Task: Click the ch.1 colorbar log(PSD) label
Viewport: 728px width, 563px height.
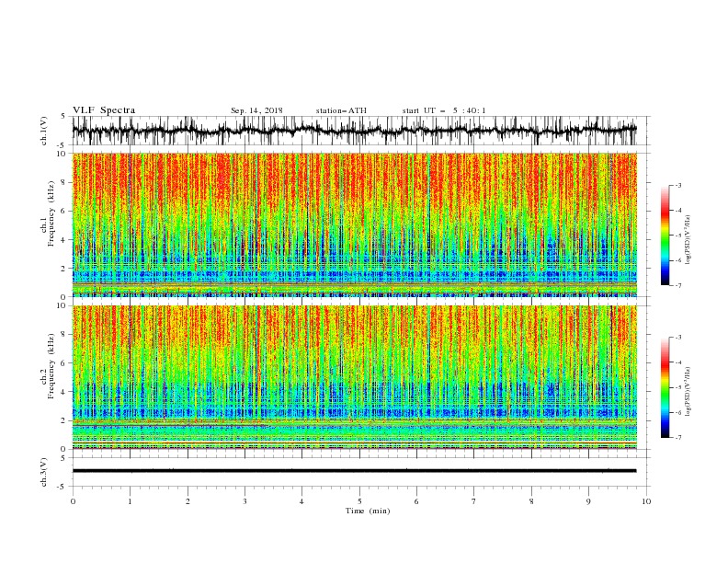Action: pyautogui.click(x=688, y=240)
